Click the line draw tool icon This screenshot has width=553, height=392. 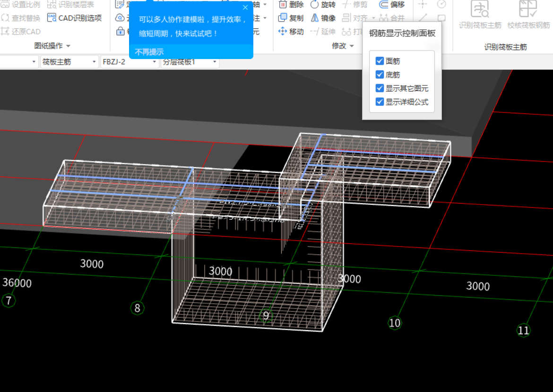[x=423, y=17]
